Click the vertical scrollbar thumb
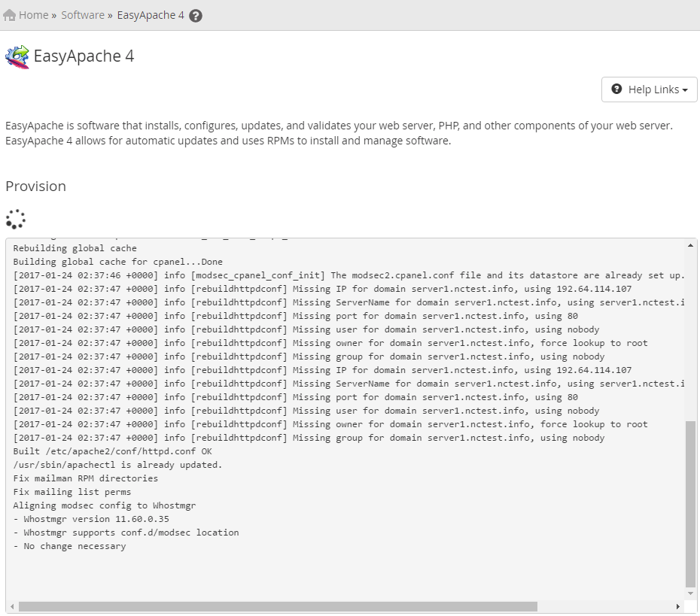 coord(690,504)
